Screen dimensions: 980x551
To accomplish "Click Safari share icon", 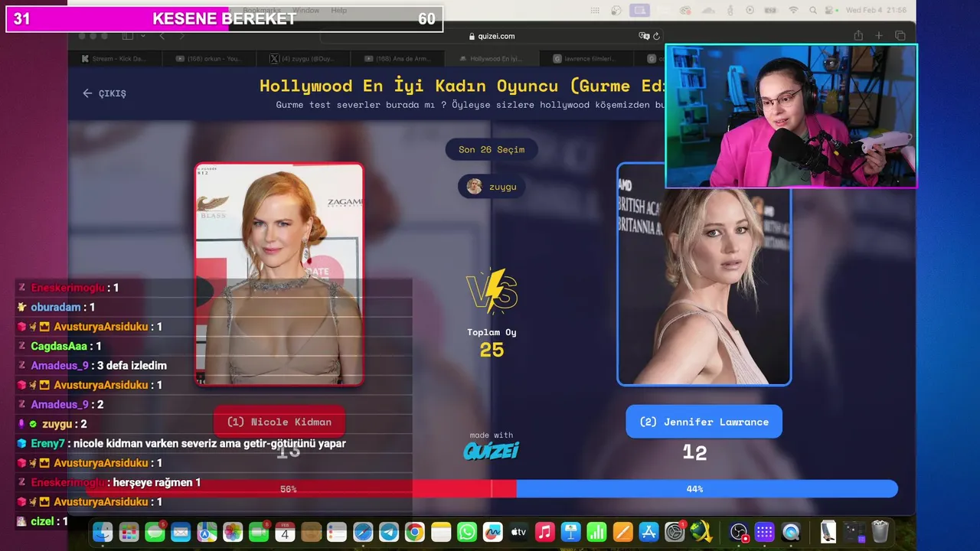I will click(858, 36).
